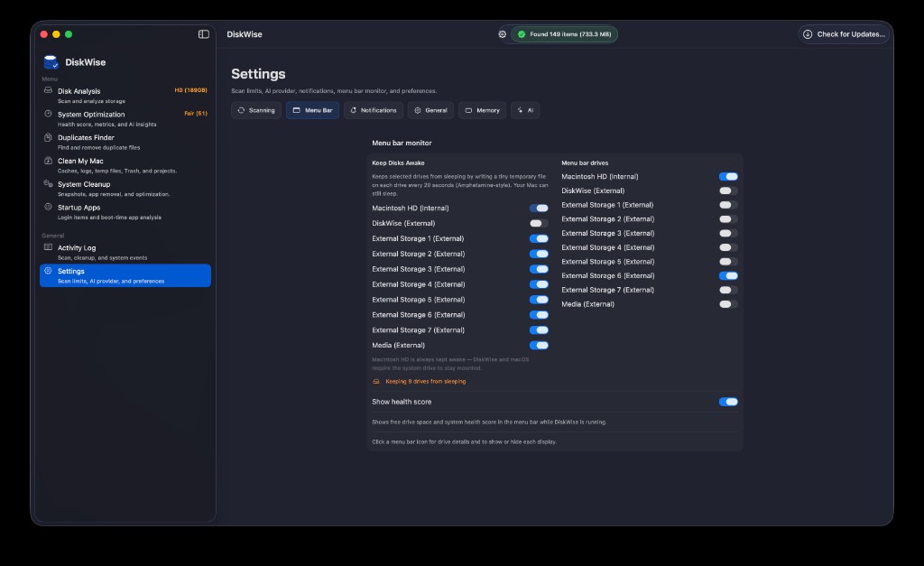Image resolution: width=924 pixels, height=566 pixels.
Task: Click the download icon in Check for Updates
Action: click(x=808, y=34)
